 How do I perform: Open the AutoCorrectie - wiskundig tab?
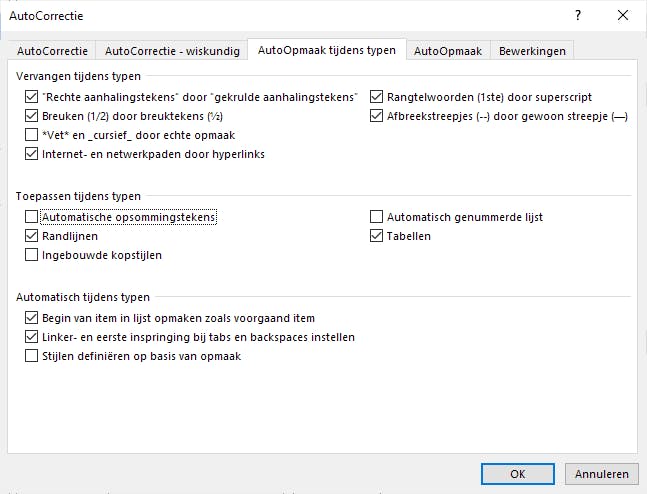[172, 51]
